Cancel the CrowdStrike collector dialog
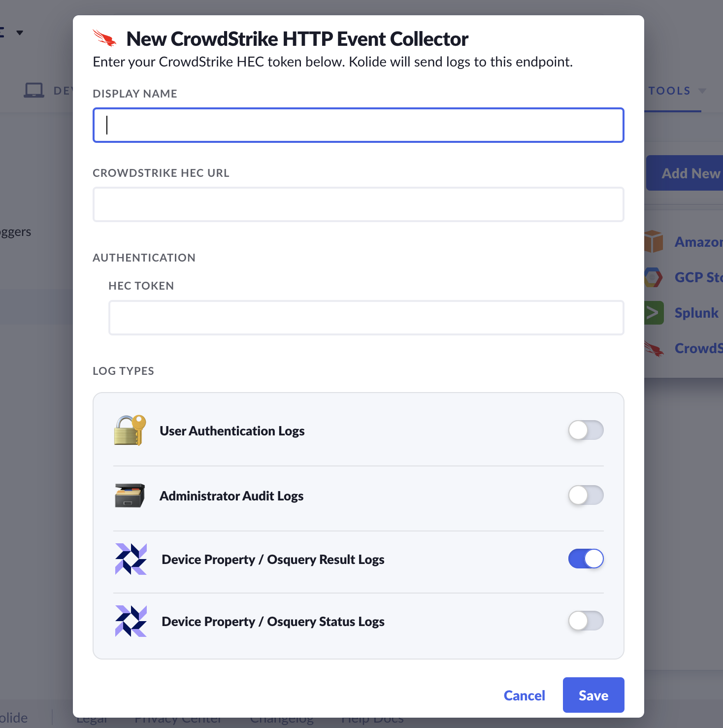The height and width of the screenshot is (728, 723). 524,695
